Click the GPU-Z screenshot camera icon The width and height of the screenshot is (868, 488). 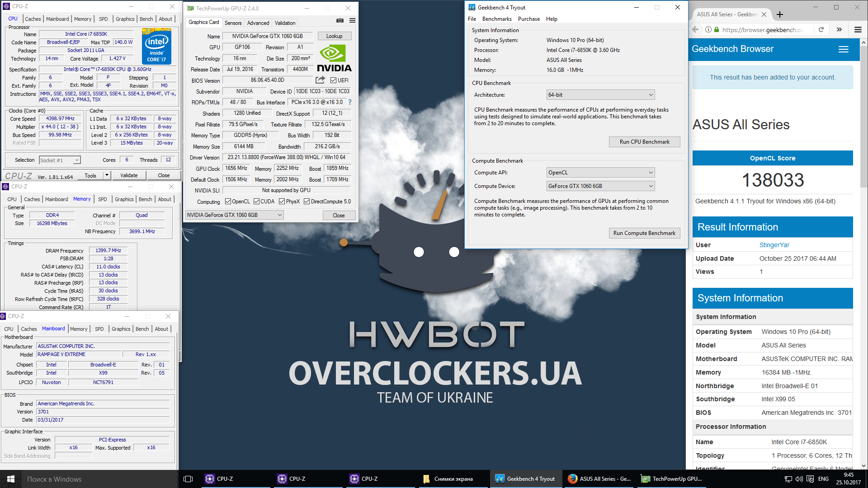(340, 20)
